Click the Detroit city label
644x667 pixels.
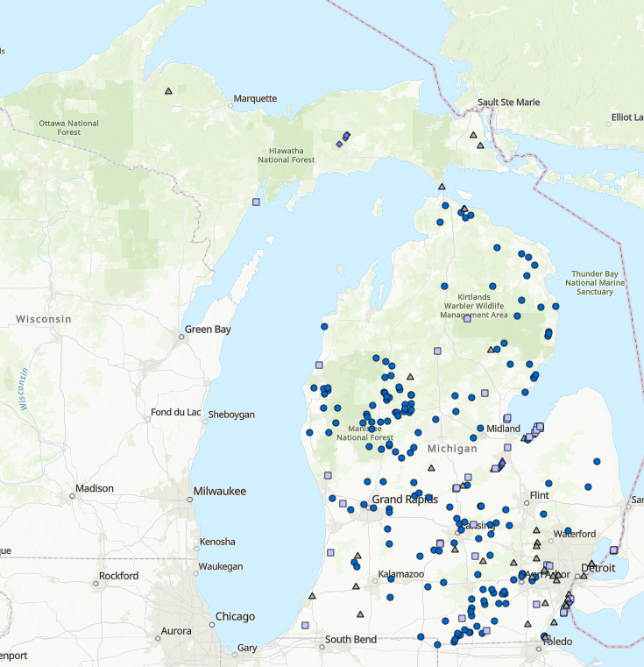pos(598,568)
